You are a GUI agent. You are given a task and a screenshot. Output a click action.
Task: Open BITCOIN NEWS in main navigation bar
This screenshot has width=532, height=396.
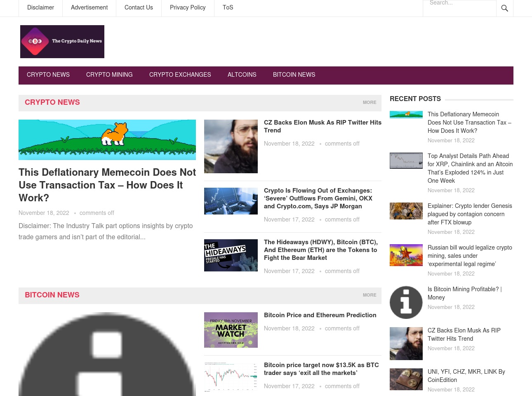click(x=294, y=75)
